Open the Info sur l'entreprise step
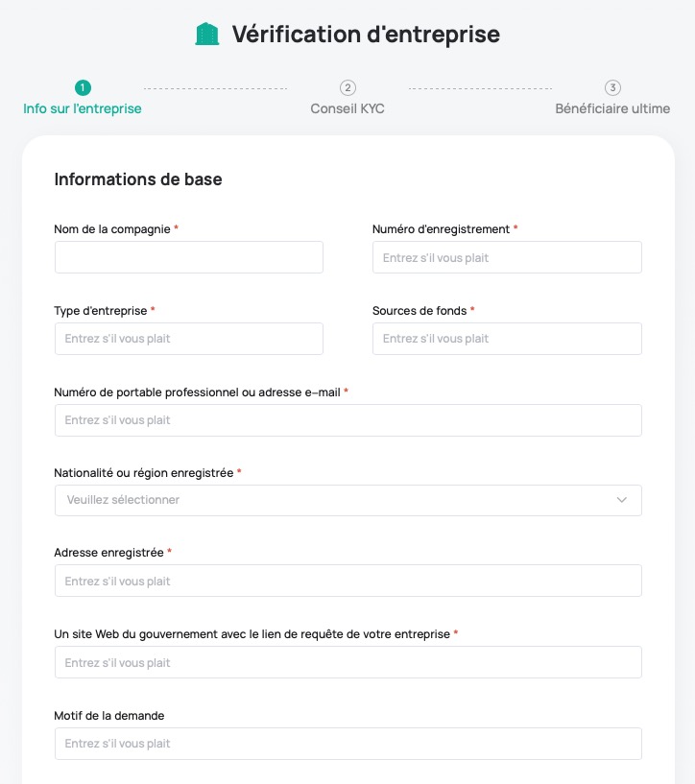 coord(83,108)
